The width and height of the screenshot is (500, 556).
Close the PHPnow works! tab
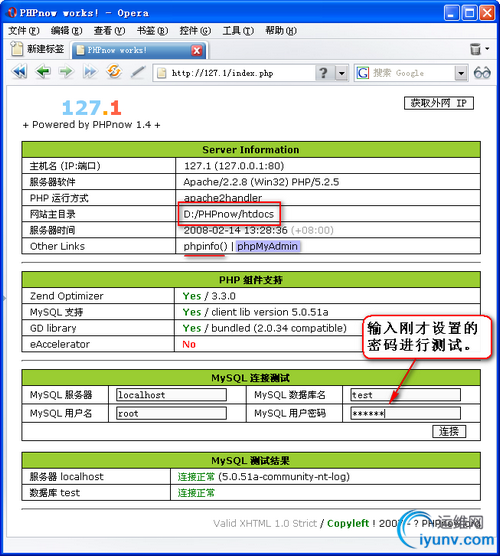click(x=197, y=50)
